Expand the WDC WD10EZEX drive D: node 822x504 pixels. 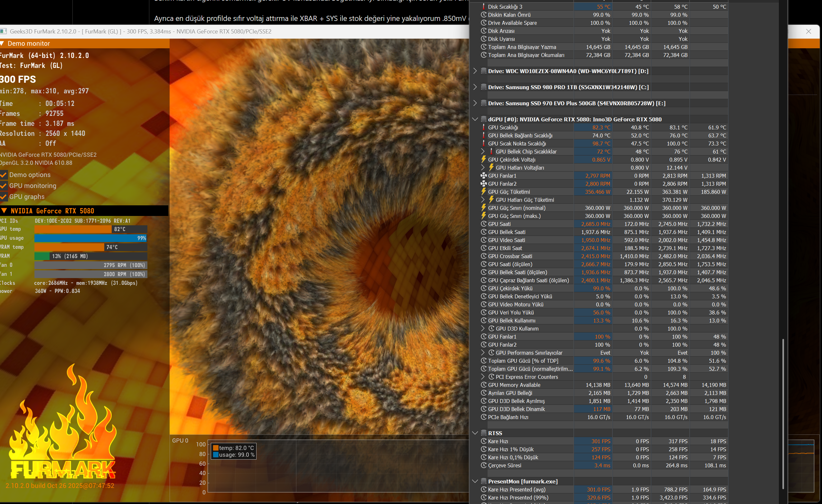[475, 71]
